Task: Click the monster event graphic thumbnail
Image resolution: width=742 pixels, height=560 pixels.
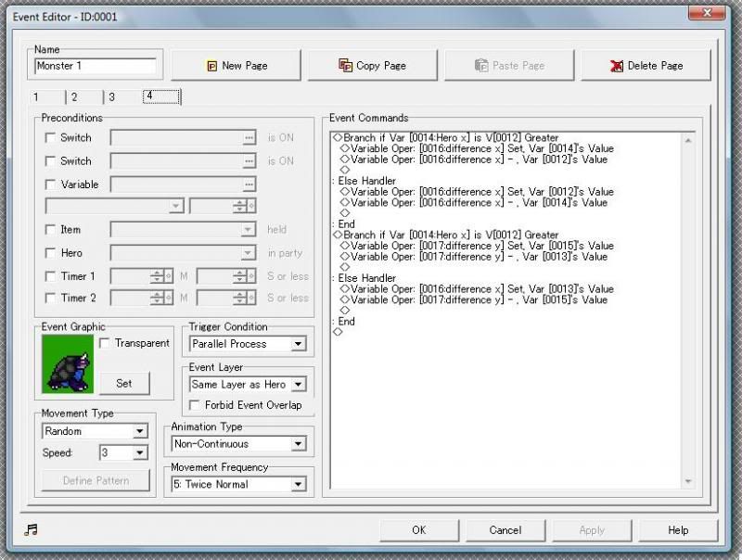Action: point(67,364)
